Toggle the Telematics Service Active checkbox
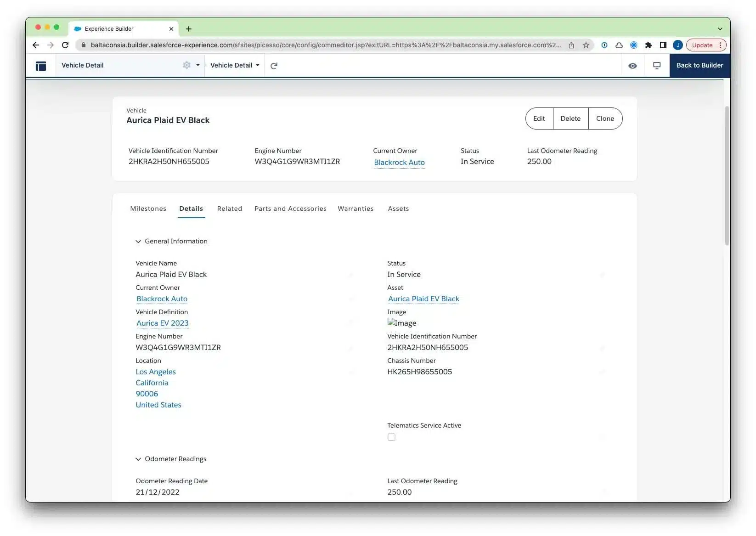The image size is (756, 536). click(x=391, y=437)
